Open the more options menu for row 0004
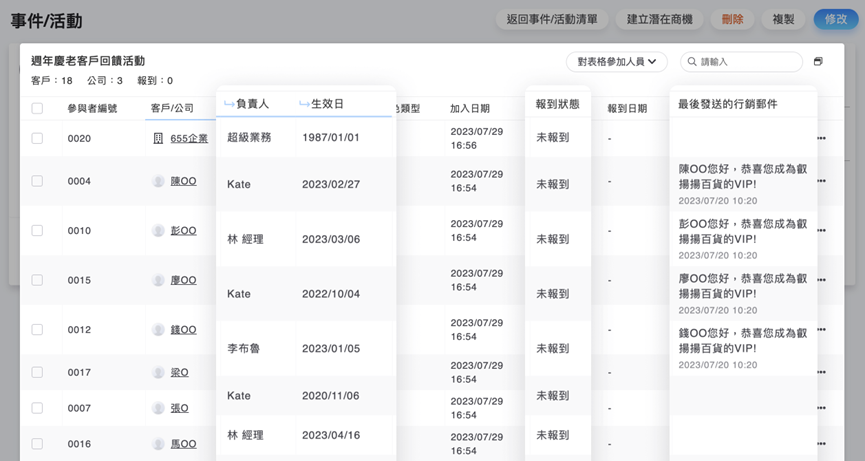Image resolution: width=865 pixels, height=461 pixels. pos(821,181)
